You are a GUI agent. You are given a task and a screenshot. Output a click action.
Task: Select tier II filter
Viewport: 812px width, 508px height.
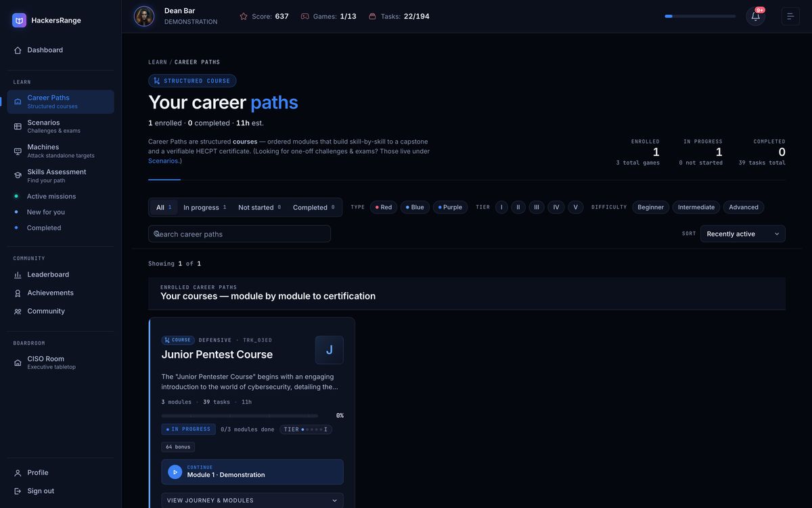(x=518, y=207)
